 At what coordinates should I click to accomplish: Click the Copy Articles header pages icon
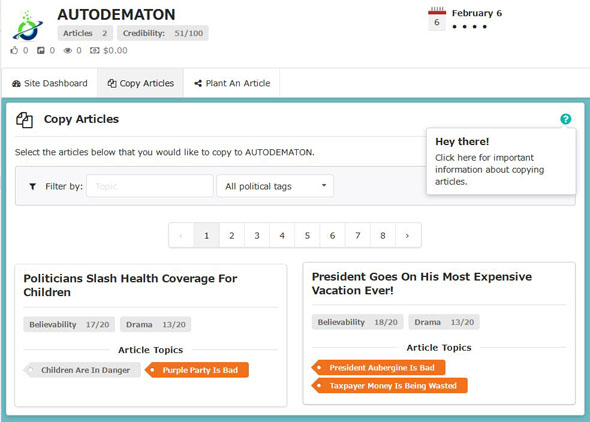tap(24, 120)
